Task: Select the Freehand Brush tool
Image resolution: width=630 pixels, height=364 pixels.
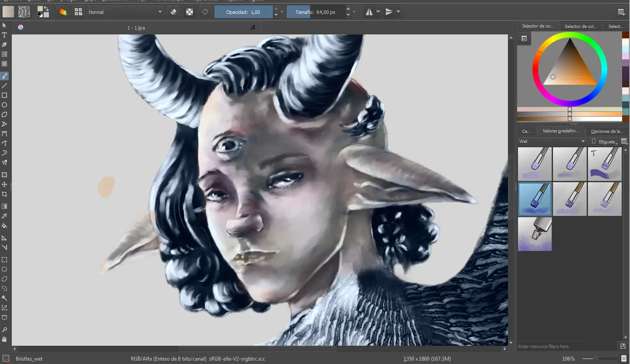Action: coord(4,76)
